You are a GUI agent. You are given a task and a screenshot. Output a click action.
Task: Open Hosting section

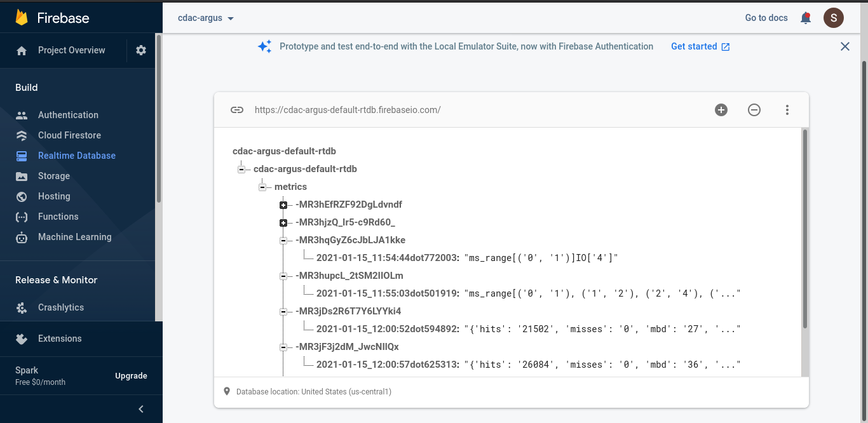(x=54, y=196)
